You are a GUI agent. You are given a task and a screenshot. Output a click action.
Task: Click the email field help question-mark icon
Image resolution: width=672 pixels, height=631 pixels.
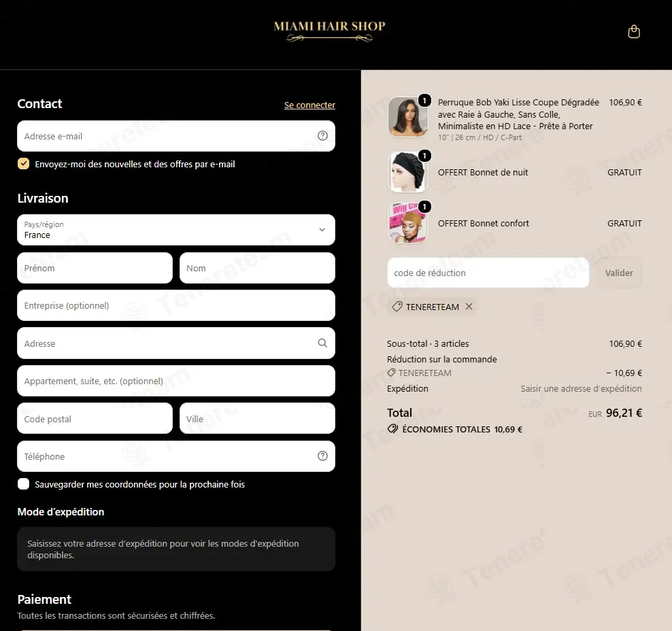pos(322,136)
